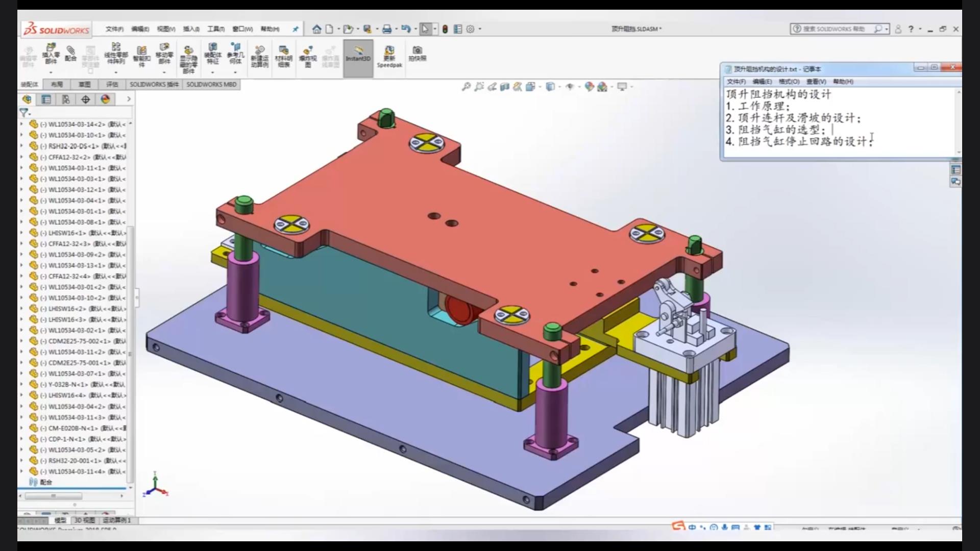Expand tree item Y-032B-N<1>
980x551 pixels.
tap(21, 384)
